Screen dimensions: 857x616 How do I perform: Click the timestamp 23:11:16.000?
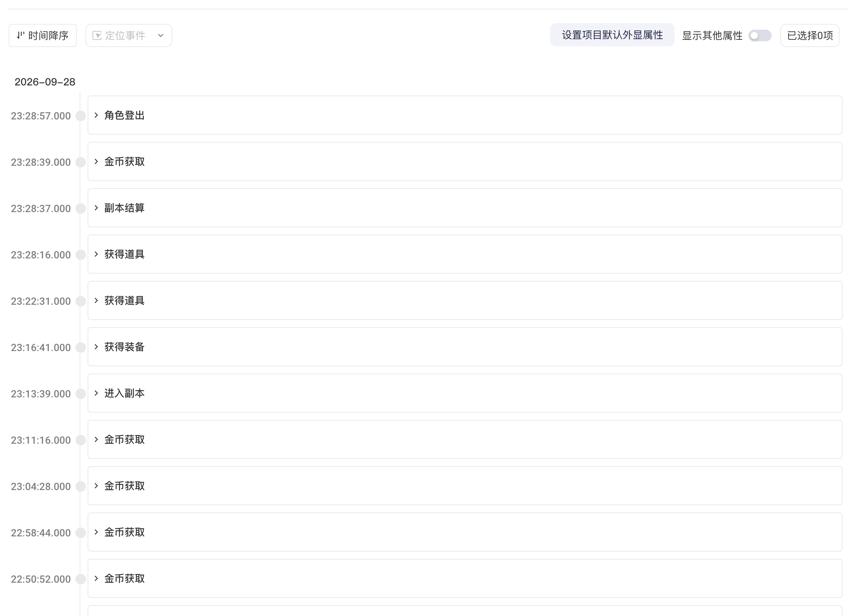[41, 440]
